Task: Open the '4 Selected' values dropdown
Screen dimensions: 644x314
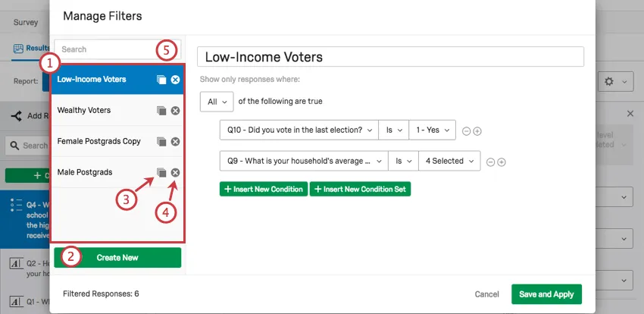Action: pos(449,161)
